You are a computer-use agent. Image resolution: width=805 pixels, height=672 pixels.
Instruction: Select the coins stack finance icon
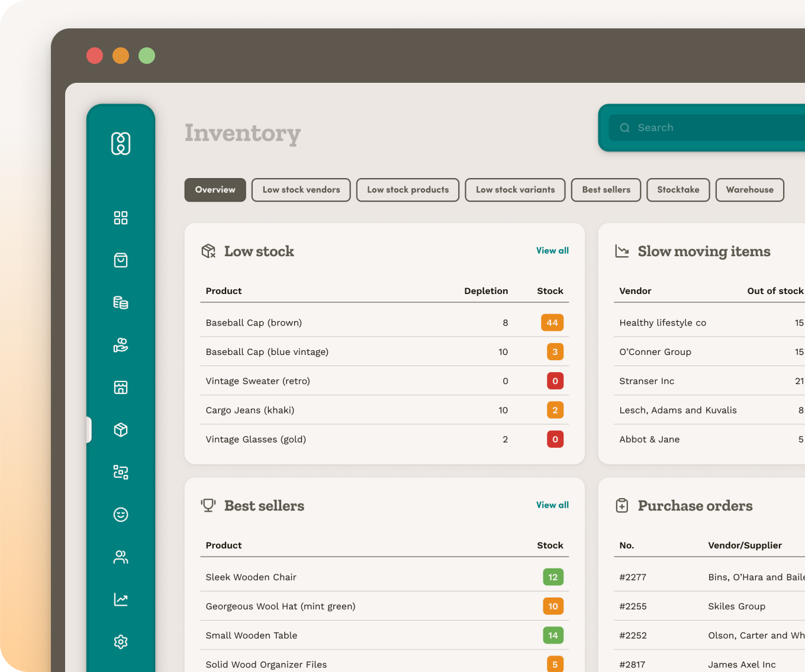coord(121,303)
